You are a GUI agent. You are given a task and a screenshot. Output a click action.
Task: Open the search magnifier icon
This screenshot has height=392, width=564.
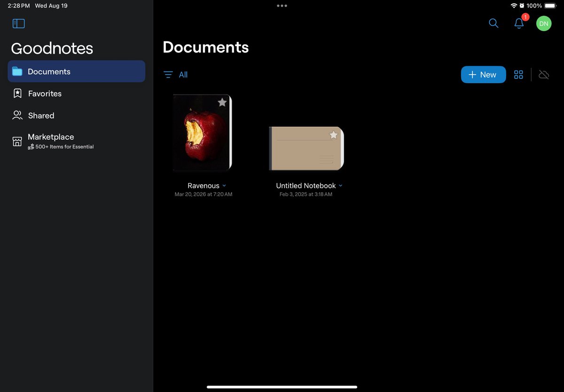(x=493, y=23)
